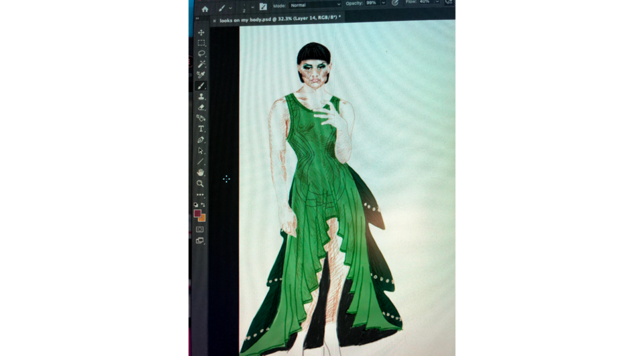This screenshot has width=644, height=356.
Task: Select the Eyedropper tool
Action: [201, 75]
